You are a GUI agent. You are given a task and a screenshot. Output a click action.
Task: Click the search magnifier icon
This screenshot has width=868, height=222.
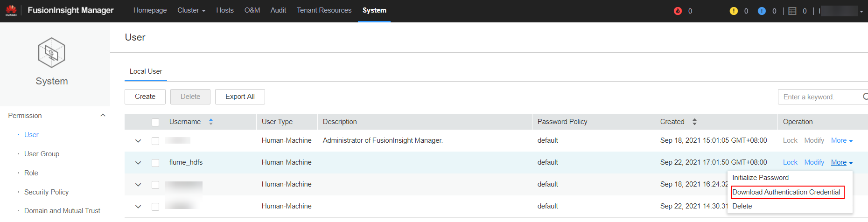(x=865, y=97)
